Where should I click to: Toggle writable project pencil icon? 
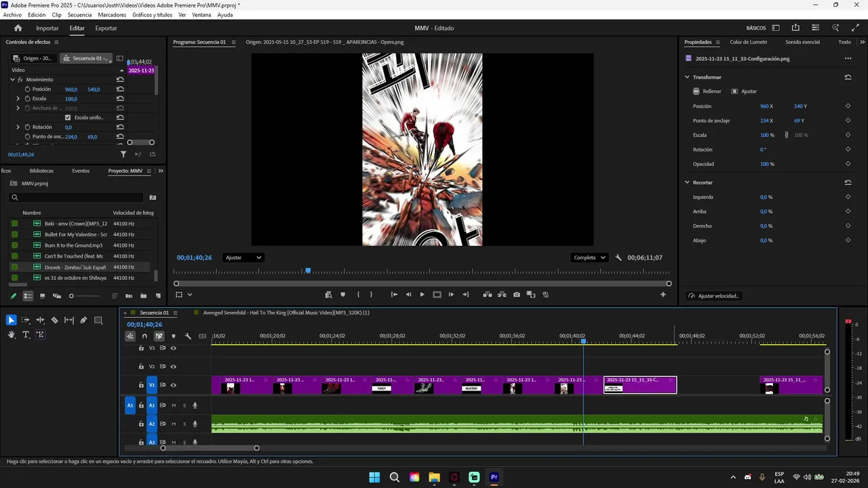pyautogui.click(x=13, y=296)
